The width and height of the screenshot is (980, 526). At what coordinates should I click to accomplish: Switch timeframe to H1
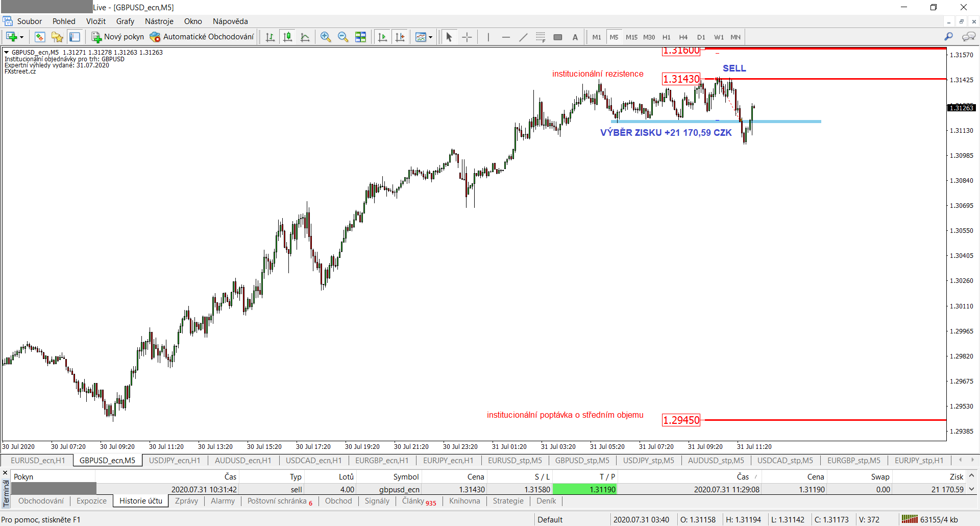(x=667, y=37)
